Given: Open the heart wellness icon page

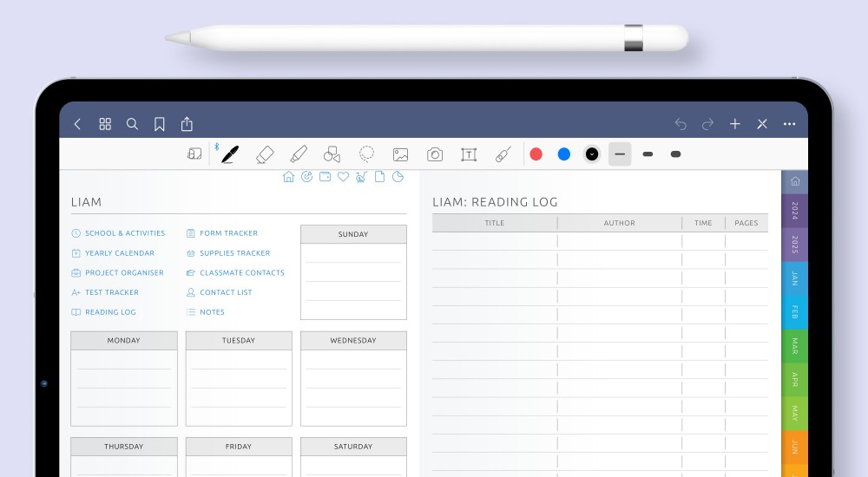Looking at the screenshot, I should tap(343, 177).
